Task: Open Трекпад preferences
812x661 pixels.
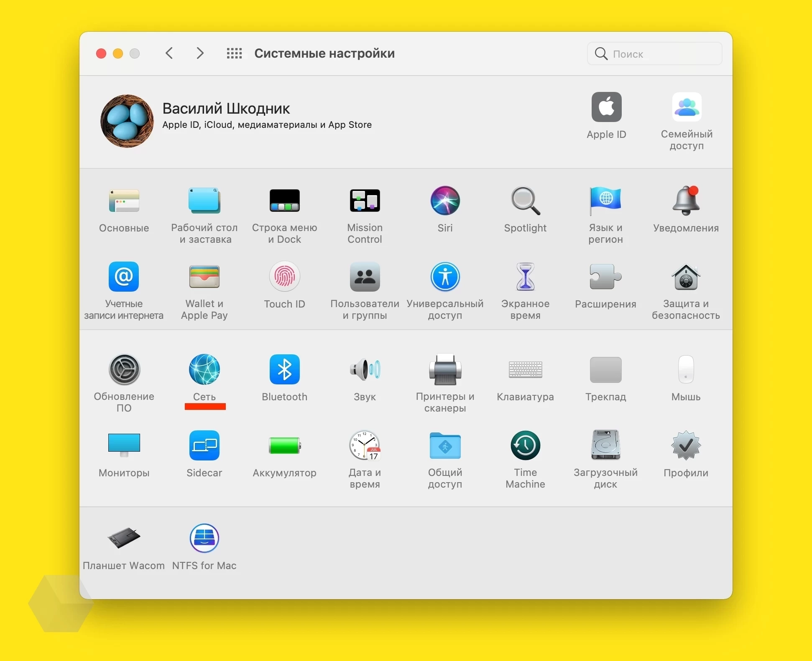Action: coord(605,369)
